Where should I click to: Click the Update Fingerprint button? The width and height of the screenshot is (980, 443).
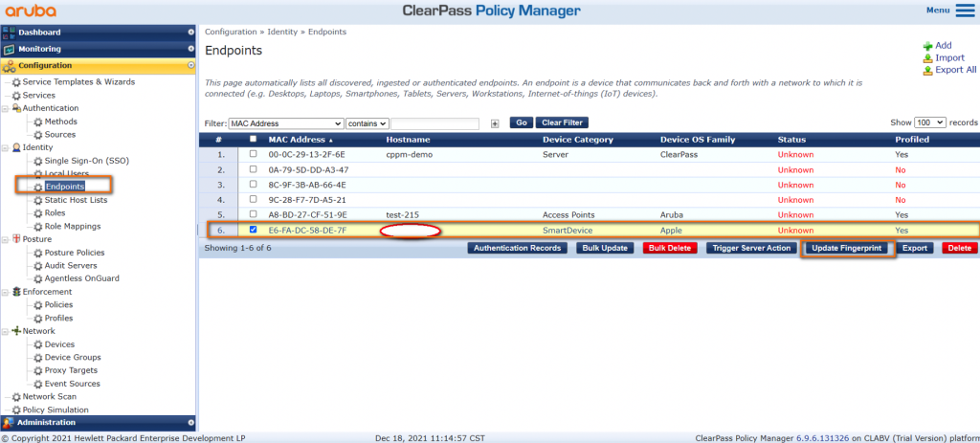pos(846,248)
